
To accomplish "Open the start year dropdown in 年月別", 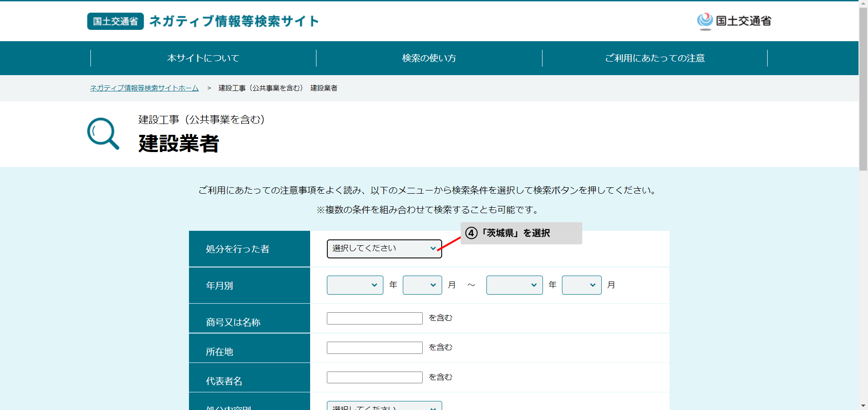I will 355,285.
